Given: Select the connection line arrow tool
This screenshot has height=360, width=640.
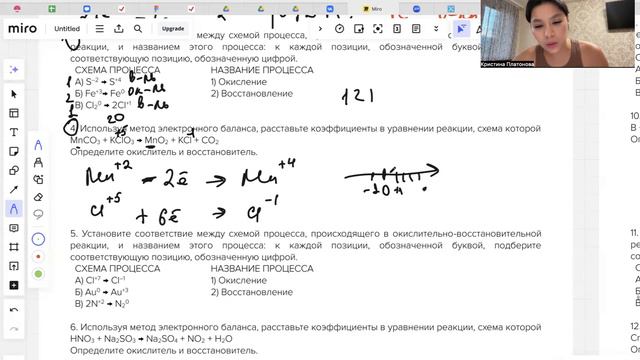Looking at the screenshot, I should [x=14, y=189].
